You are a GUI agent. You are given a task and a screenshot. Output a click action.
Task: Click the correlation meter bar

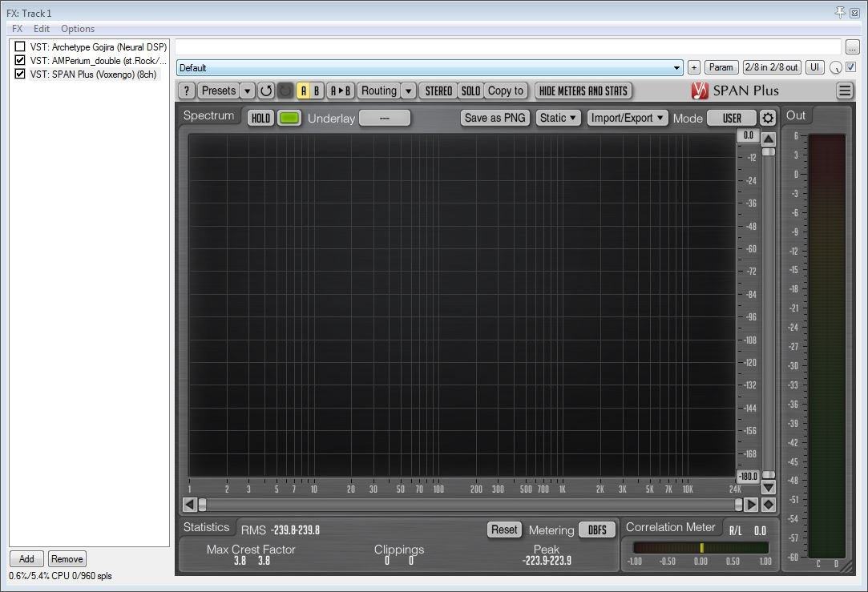coord(700,548)
